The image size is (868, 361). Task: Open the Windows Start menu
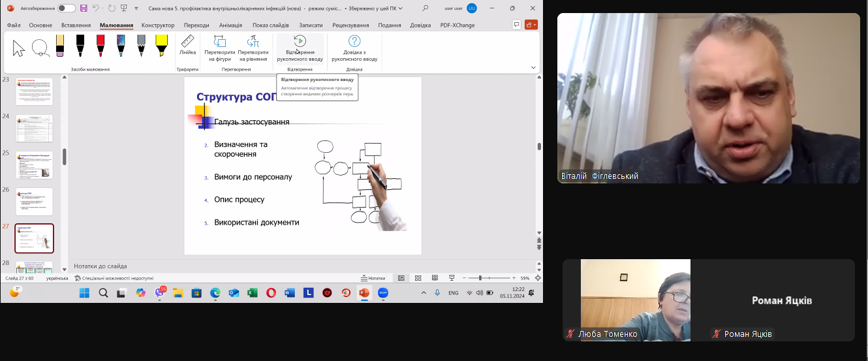pos(85,293)
